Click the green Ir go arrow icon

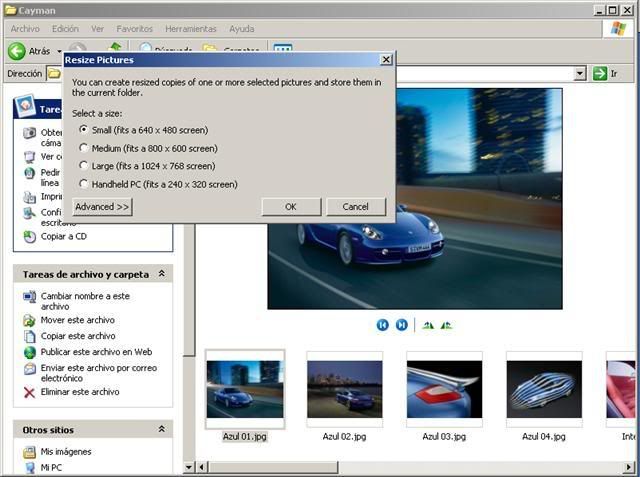pyautogui.click(x=600, y=73)
